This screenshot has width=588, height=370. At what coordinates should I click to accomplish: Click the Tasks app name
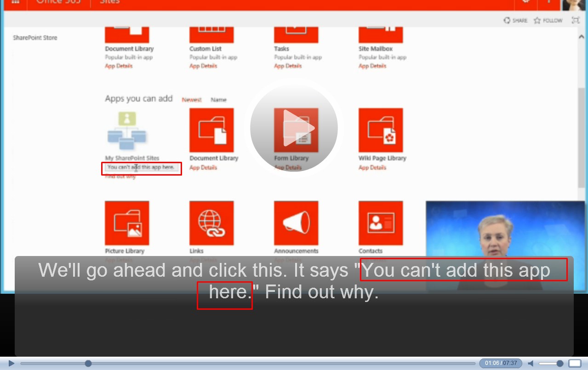(281, 49)
